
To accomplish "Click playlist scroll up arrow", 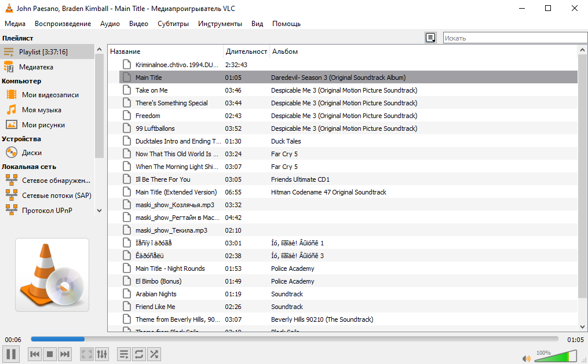I will 582,50.
